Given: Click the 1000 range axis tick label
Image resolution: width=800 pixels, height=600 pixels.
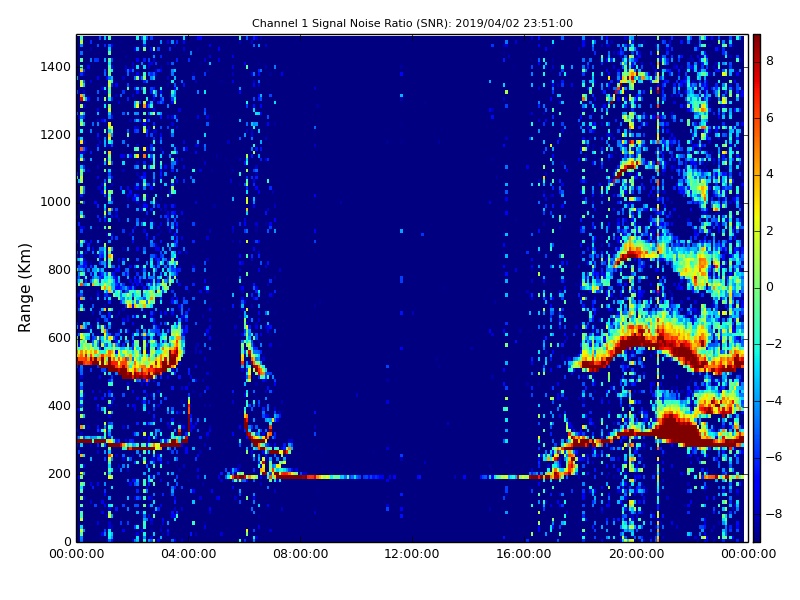Looking at the screenshot, I should pyautogui.click(x=54, y=202).
